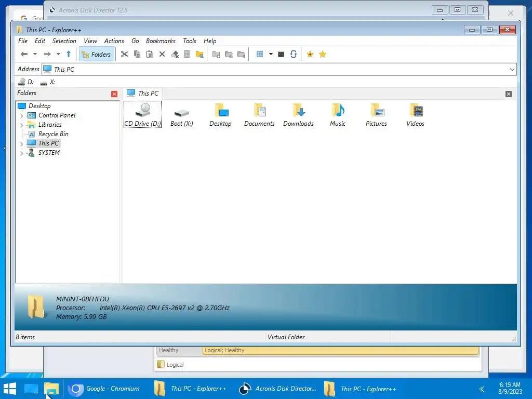Image resolution: width=532 pixels, height=399 pixels.
Task: Click the Forward arrow in the toolbar
Action: pos(47,54)
